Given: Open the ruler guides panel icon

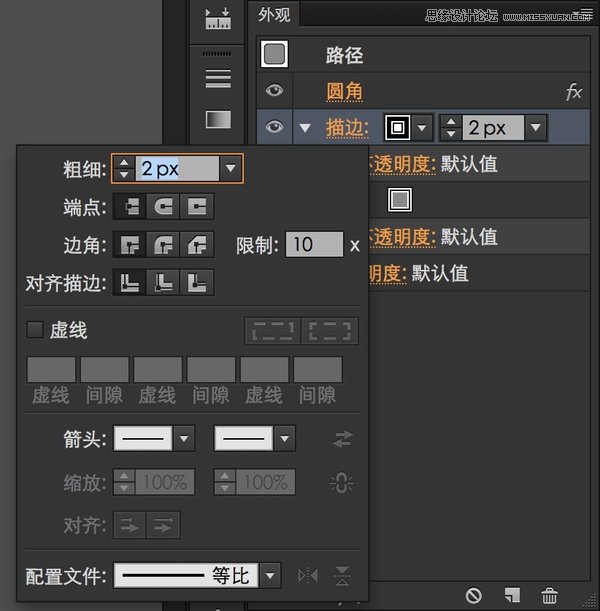Looking at the screenshot, I should [x=218, y=18].
